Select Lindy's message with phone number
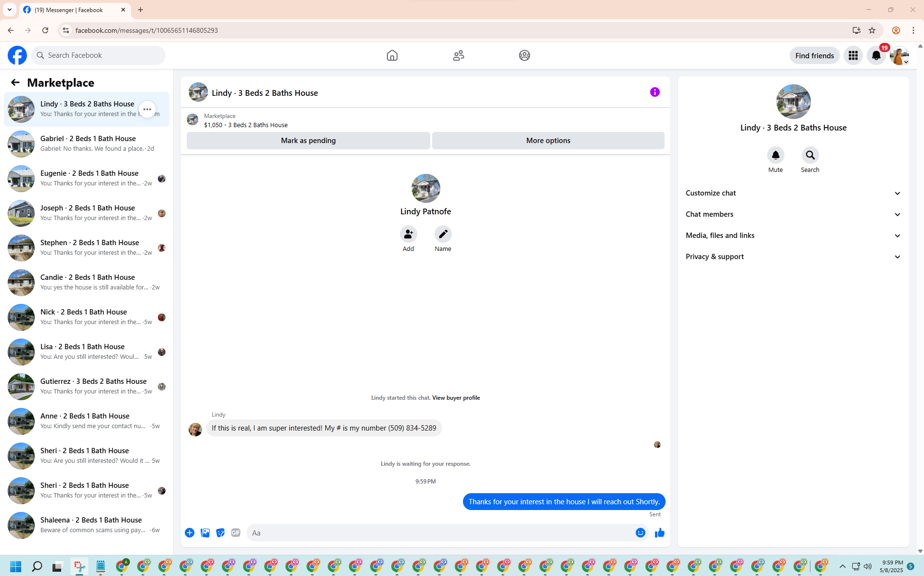924x576 pixels. pos(324,428)
